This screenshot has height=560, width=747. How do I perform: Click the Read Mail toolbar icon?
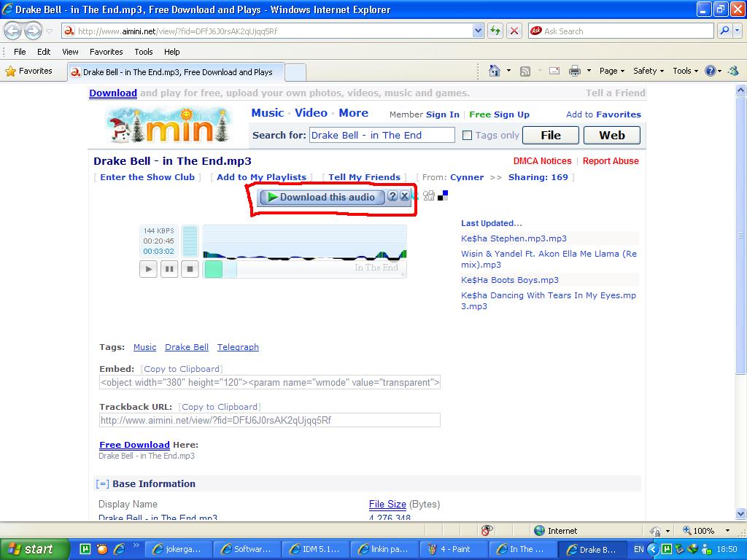coord(554,71)
